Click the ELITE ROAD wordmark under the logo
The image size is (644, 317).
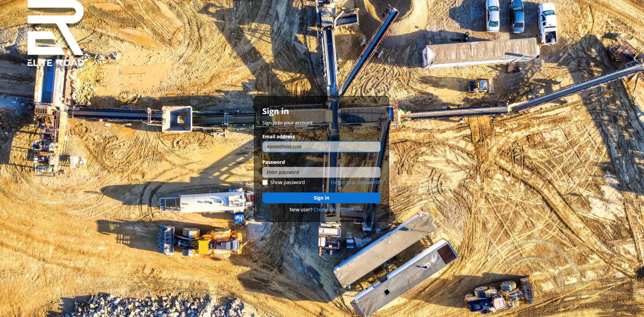tap(55, 63)
